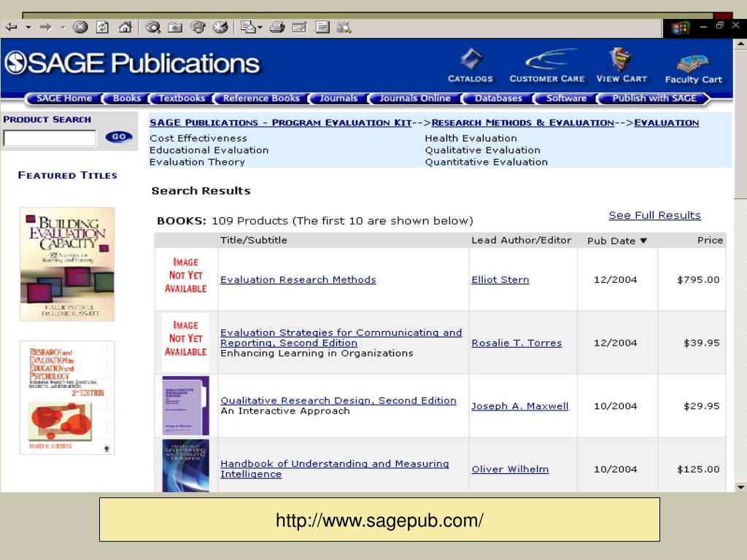Open Qualitative Research Design, Second Edition link
The width and height of the screenshot is (747, 560).
pos(338,400)
